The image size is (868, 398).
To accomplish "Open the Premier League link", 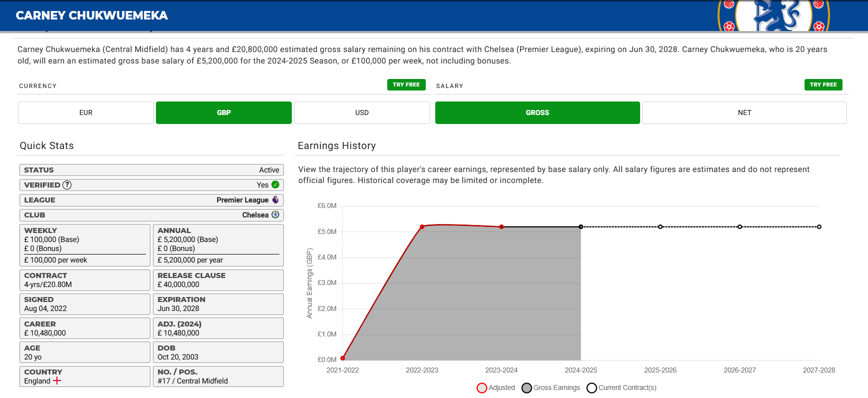I will click(x=242, y=200).
